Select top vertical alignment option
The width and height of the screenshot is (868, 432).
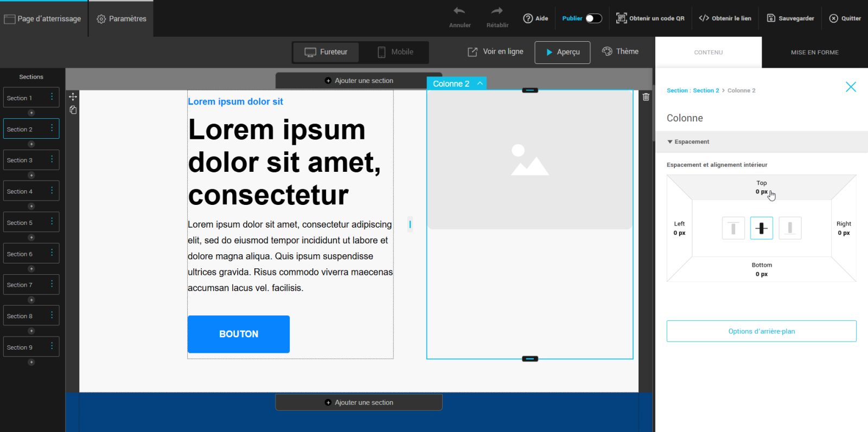[x=733, y=228]
